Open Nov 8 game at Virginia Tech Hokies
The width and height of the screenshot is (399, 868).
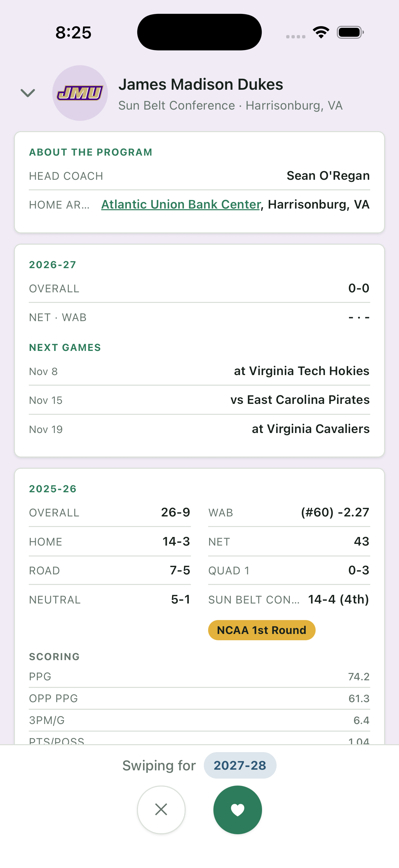[199, 371]
